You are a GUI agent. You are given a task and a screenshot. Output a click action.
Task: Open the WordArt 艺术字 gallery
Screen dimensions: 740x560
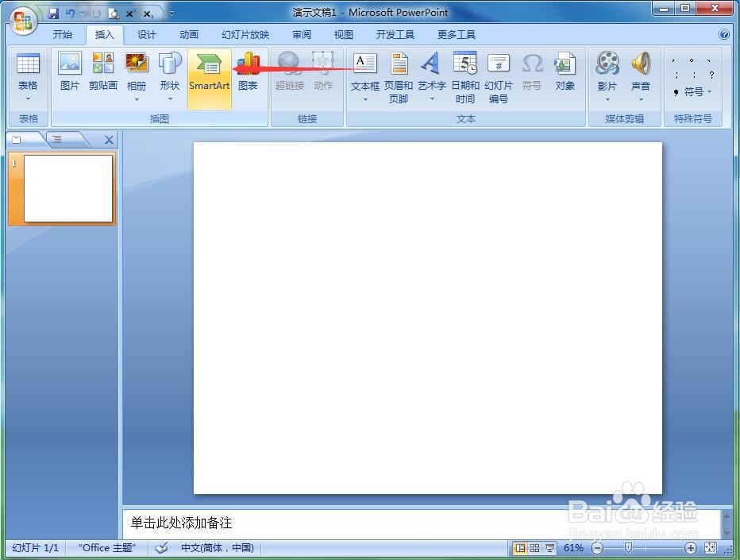click(431, 78)
